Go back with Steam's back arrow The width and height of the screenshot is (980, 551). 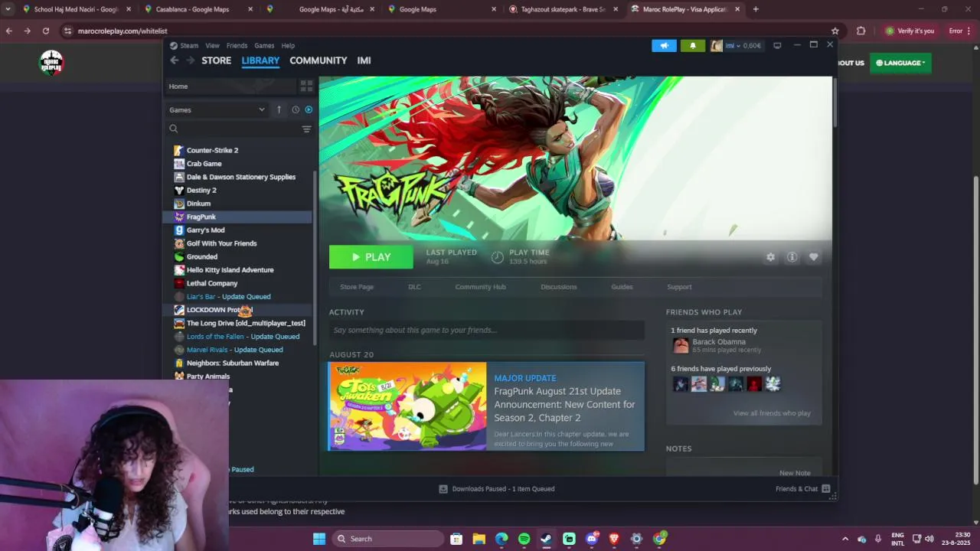(175, 60)
